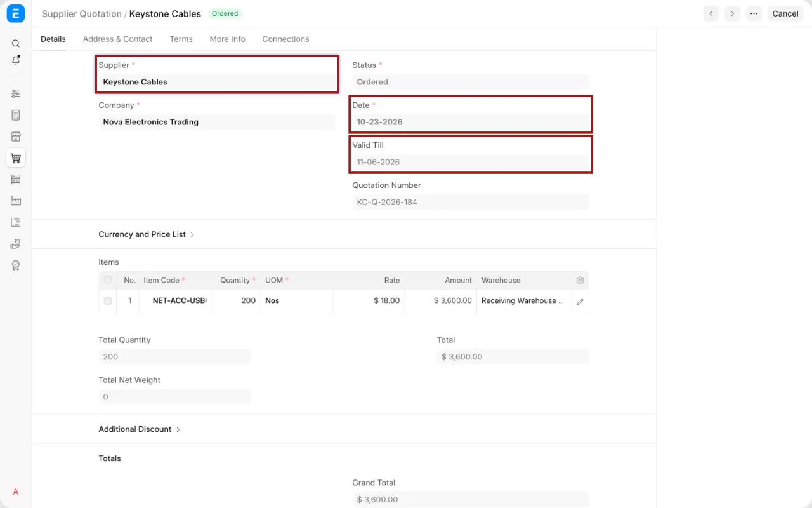Edit row 1 with the pencil icon

point(580,302)
